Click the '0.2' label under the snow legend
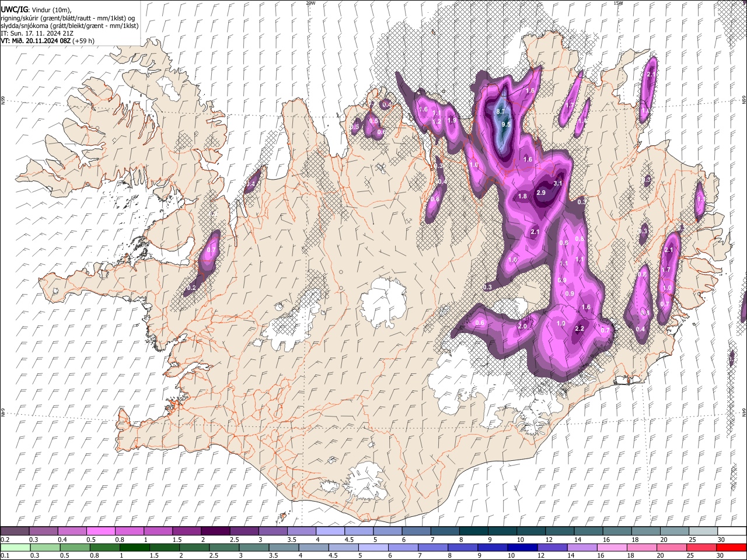This screenshot has width=747, height=560. pos(4,539)
